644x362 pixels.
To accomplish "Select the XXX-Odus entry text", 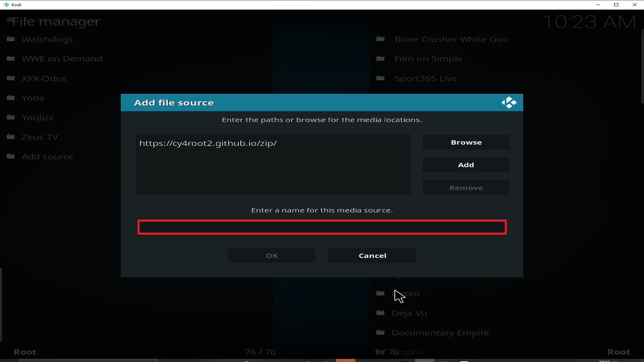I will (x=44, y=78).
